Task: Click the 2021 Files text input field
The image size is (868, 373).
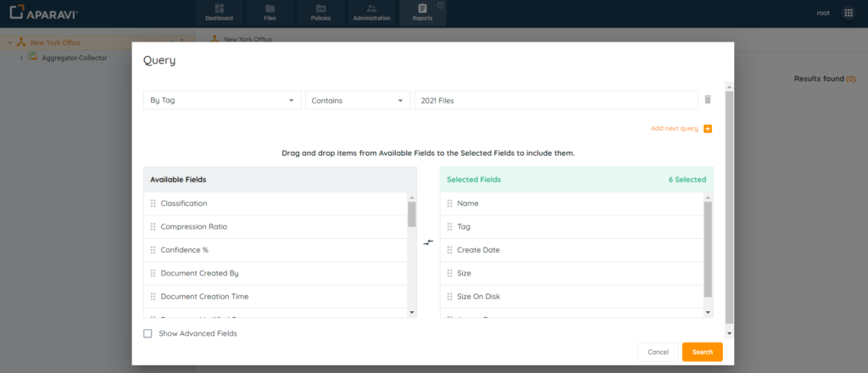Action: [x=555, y=100]
